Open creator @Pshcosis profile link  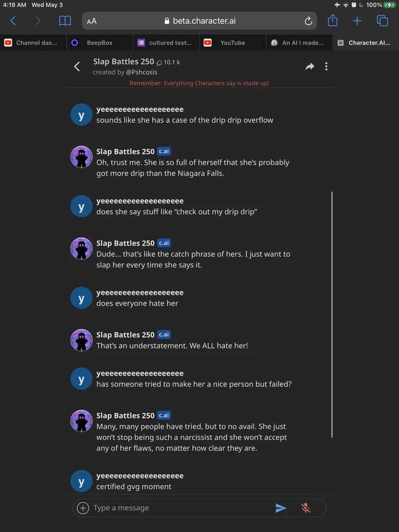[141, 72]
